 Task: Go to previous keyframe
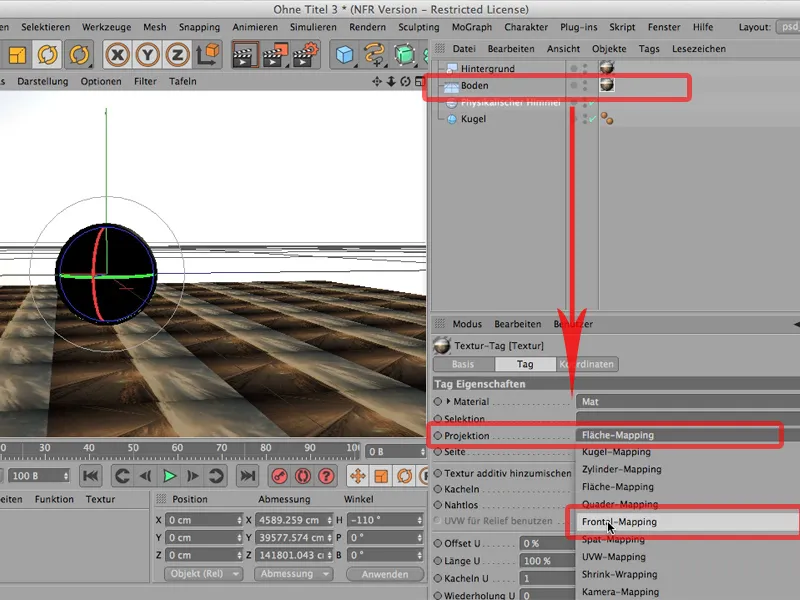pyautogui.click(x=122, y=476)
